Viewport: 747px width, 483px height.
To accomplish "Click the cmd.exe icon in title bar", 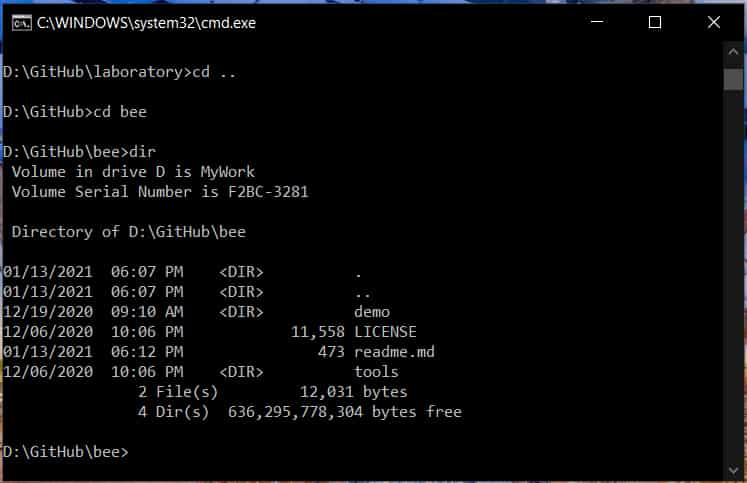I will pos(19,23).
